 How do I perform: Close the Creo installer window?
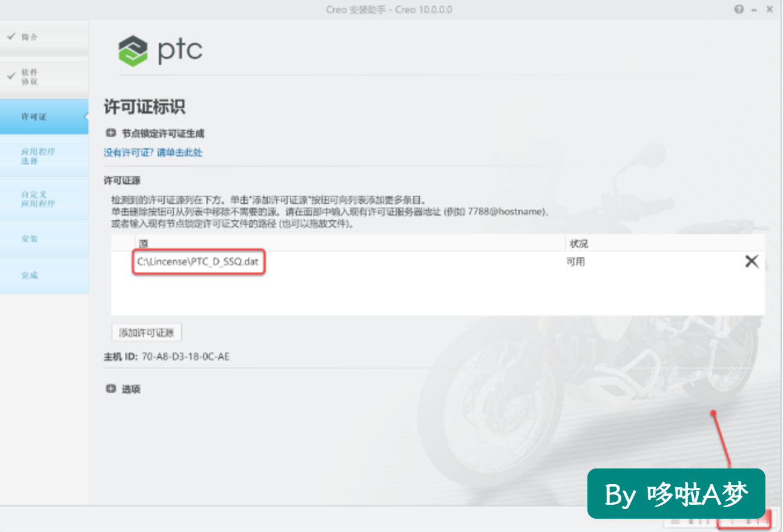pos(770,10)
